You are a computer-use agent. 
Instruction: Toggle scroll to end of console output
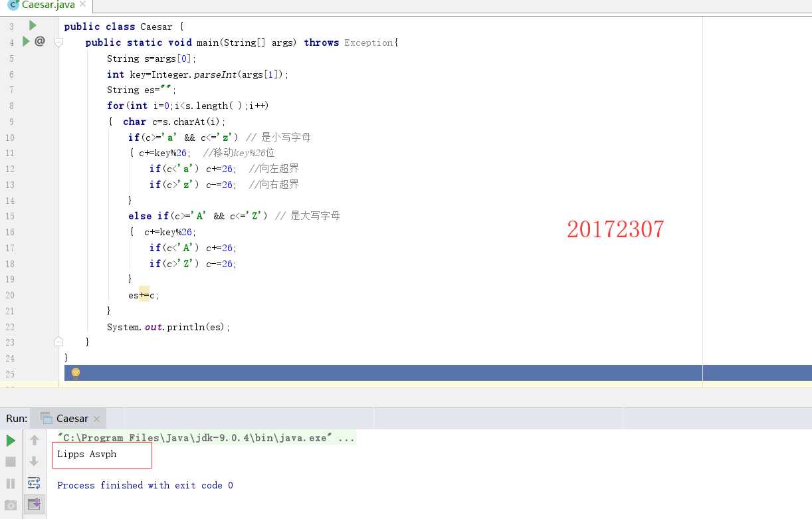(35, 504)
